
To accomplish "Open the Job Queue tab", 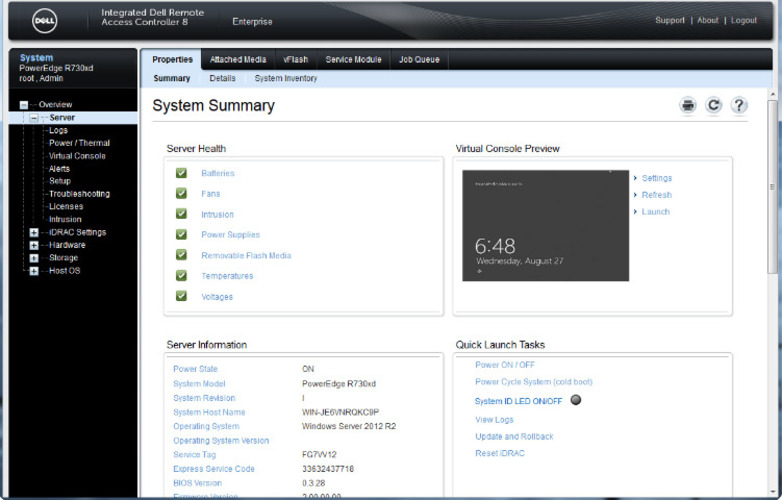I will click(419, 60).
